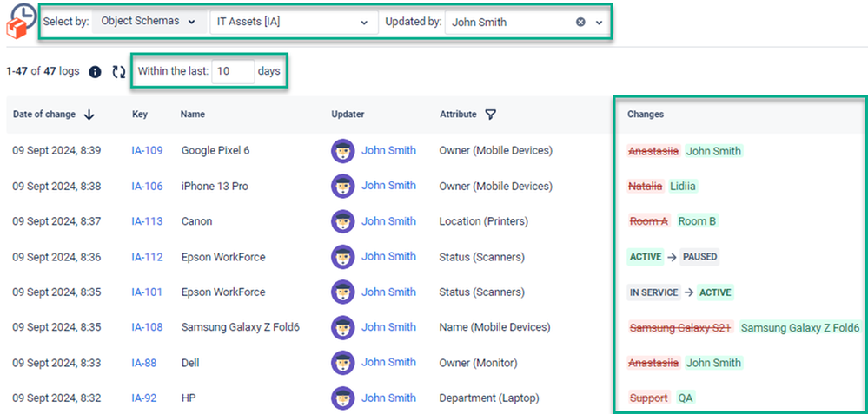868x414 pixels.
Task: Toggle sort arrow on Date of change
Action: 89,115
